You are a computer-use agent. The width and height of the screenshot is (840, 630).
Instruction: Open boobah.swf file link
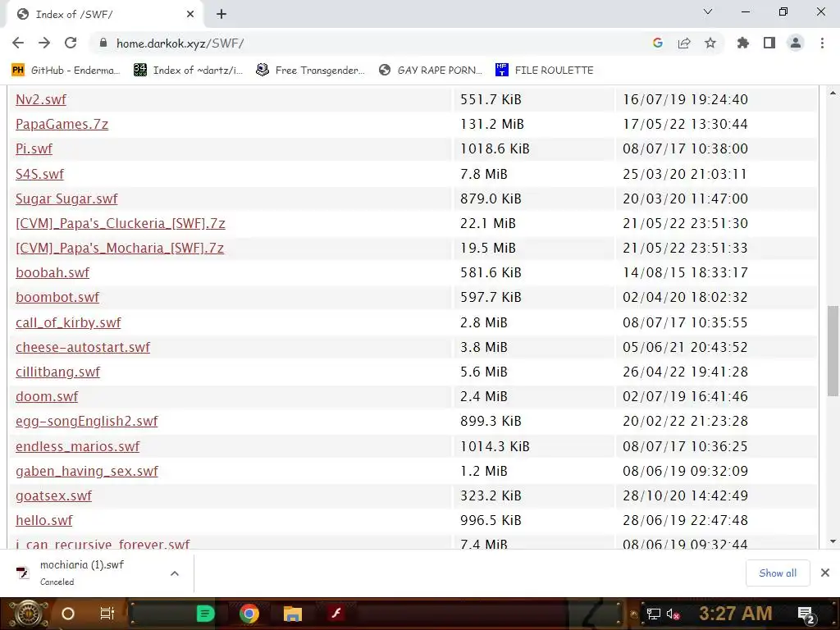click(x=52, y=272)
